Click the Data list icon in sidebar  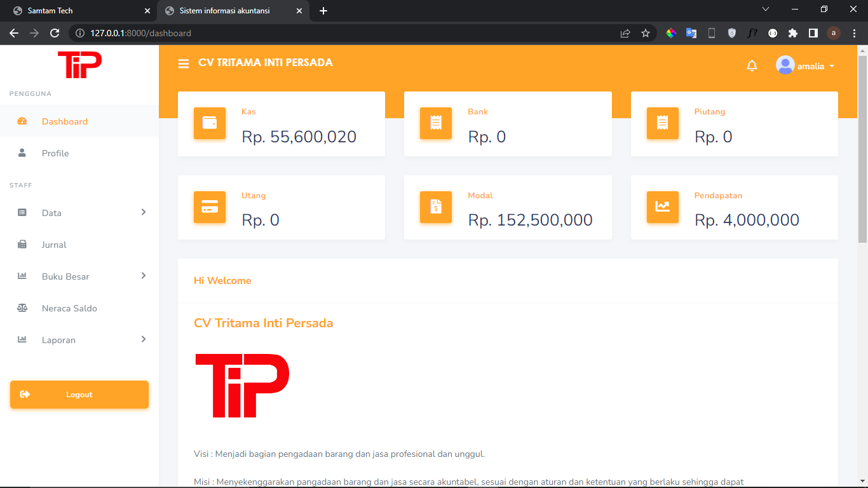pos(22,213)
